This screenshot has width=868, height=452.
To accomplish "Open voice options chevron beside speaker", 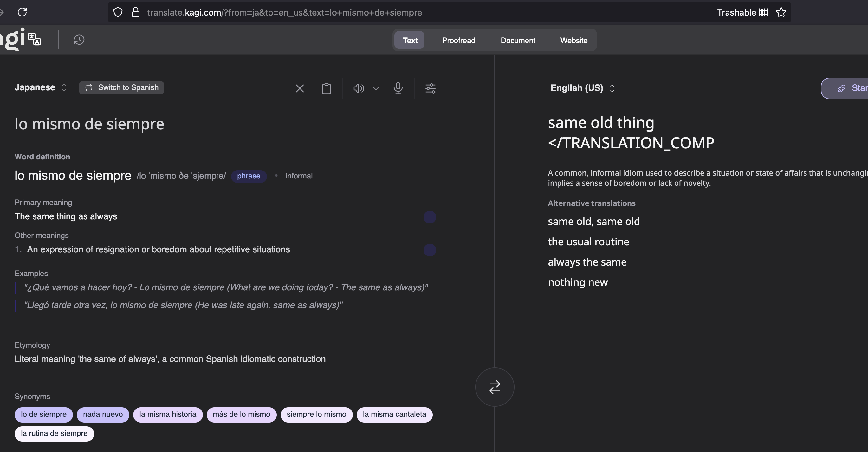I will pos(376,88).
